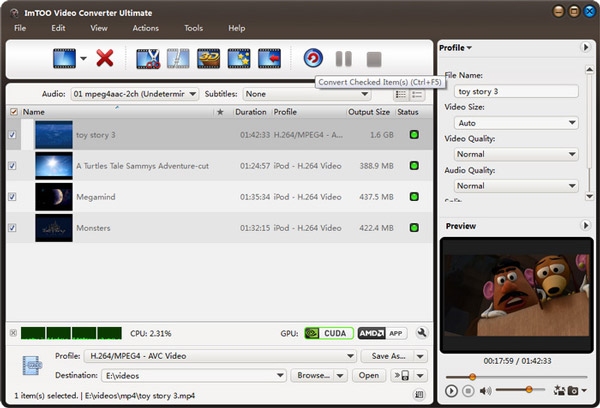Open the Audio track dropdown

(x=135, y=94)
